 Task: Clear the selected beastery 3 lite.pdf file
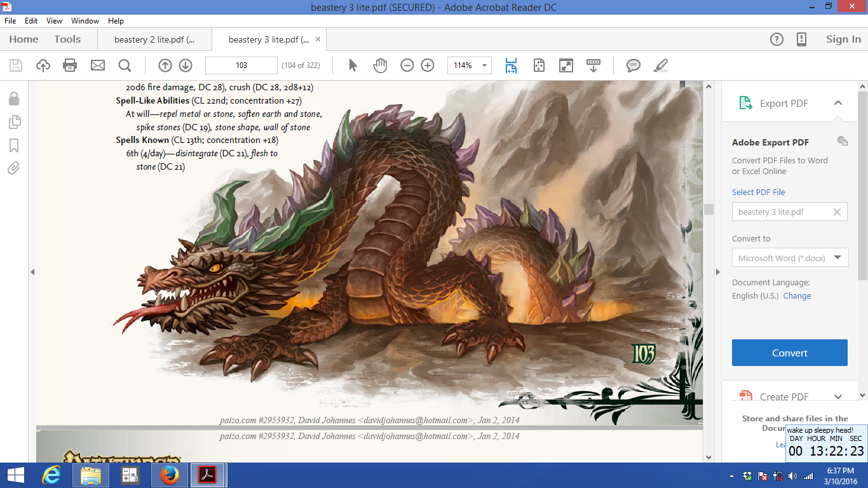(837, 212)
